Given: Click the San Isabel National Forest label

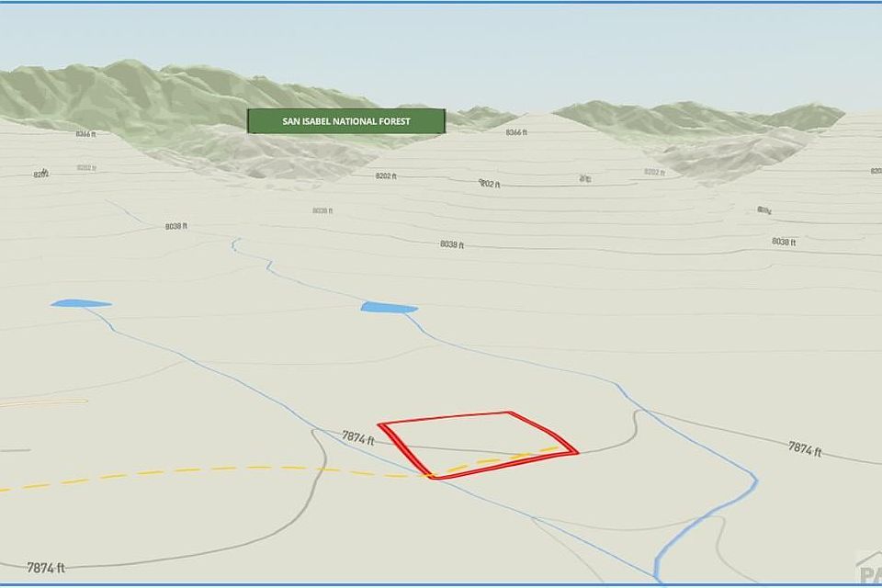Looking at the screenshot, I should point(345,120).
